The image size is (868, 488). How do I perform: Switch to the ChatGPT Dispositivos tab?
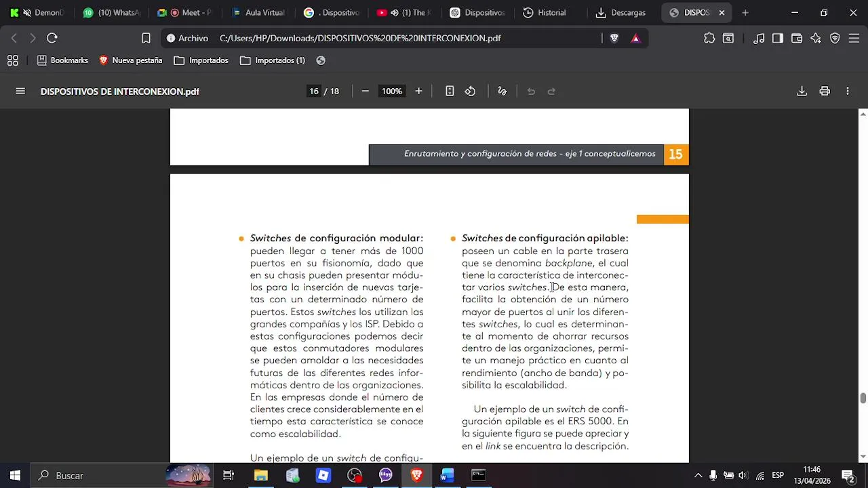click(478, 13)
